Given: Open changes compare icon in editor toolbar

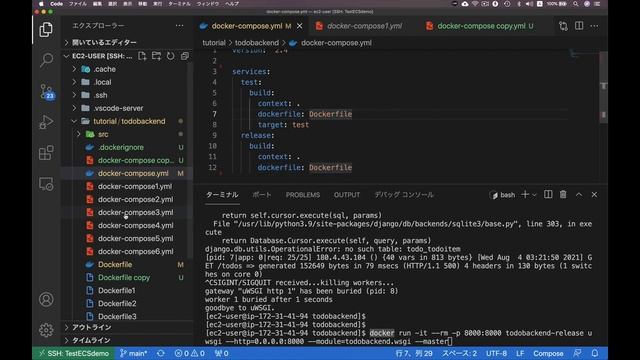Looking at the screenshot, I should 563,26.
